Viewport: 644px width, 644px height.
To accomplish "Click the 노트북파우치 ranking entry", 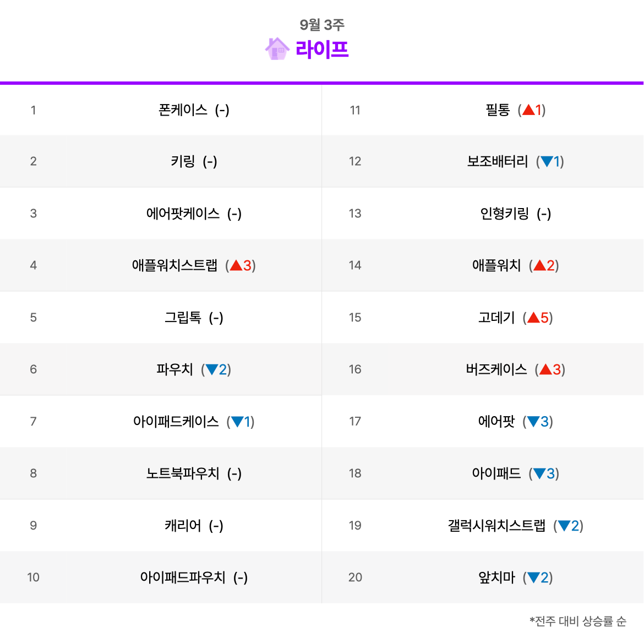I will (x=183, y=473).
